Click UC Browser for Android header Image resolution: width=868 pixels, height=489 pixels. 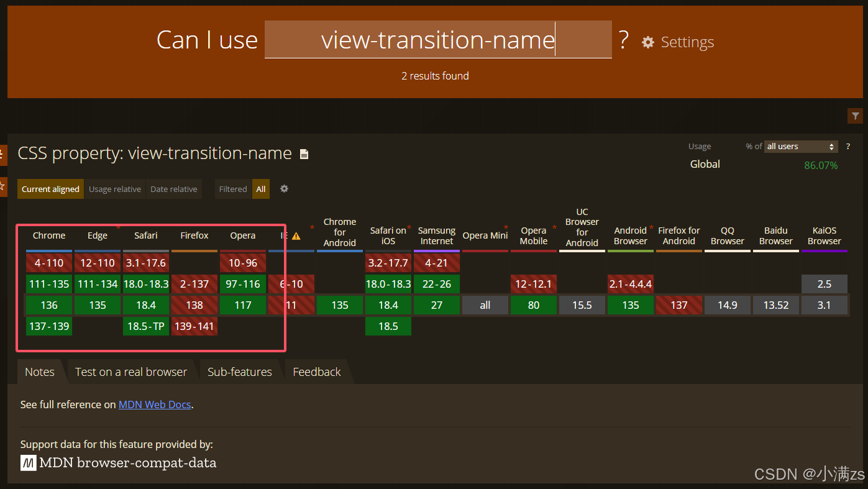tap(582, 227)
